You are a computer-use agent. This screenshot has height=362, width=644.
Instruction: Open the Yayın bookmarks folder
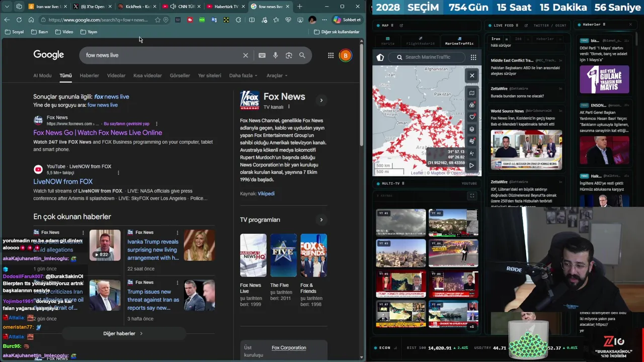pyautogui.click(x=88, y=32)
